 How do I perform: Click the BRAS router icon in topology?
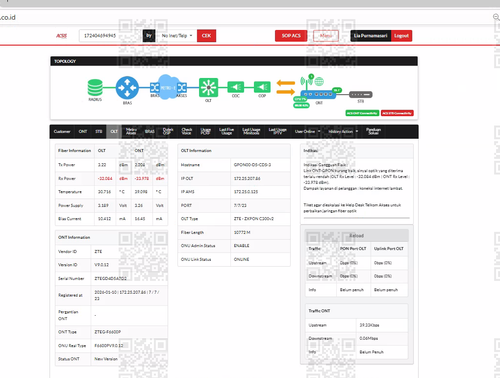point(127,88)
